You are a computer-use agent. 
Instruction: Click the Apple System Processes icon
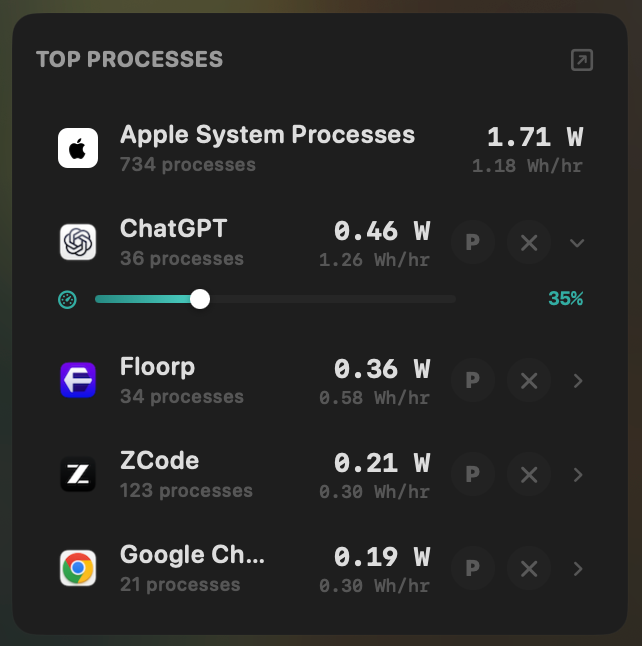coord(78,148)
